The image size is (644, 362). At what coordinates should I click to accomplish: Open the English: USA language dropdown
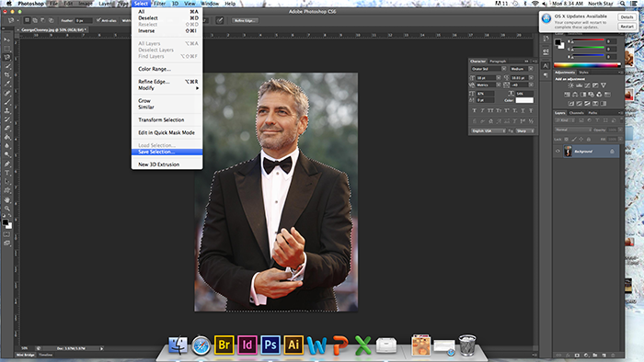point(489,130)
